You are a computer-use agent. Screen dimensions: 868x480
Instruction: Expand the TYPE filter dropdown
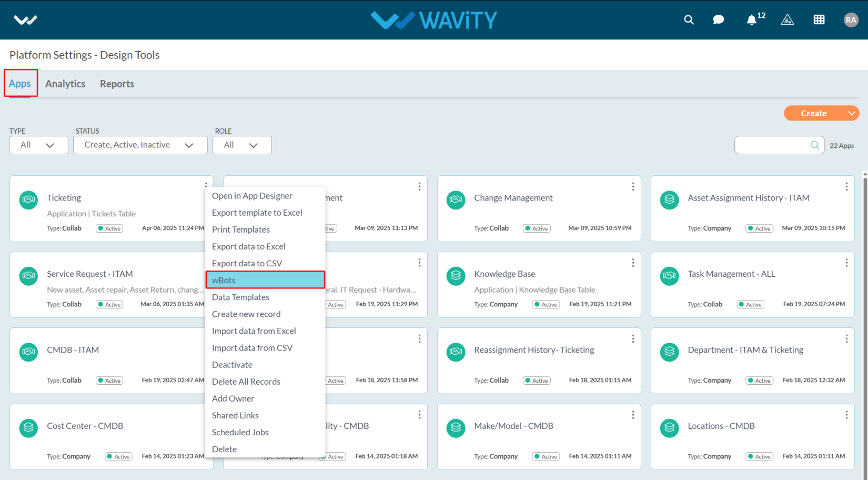38,145
